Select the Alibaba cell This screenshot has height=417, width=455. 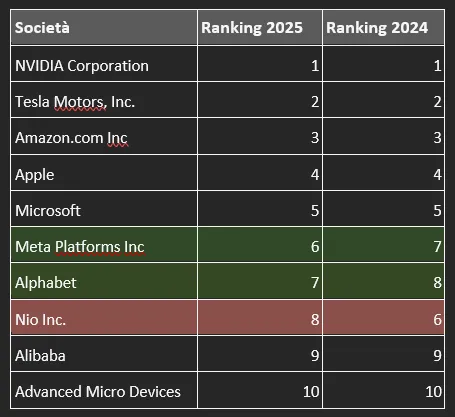(104, 354)
